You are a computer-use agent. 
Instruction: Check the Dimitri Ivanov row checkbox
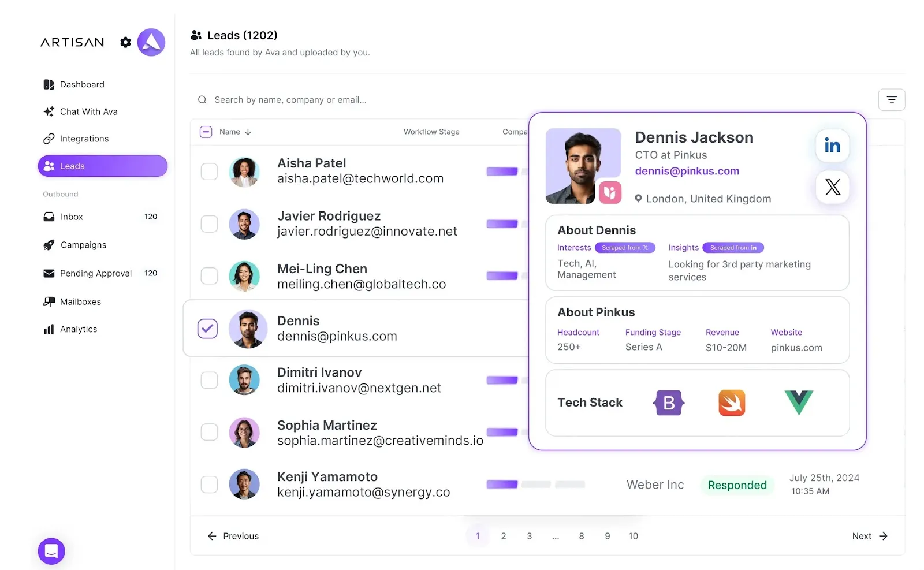coord(209,380)
